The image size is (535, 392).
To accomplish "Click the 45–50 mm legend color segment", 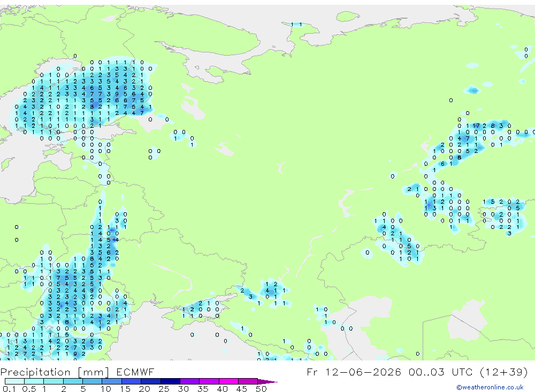I will click(248, 381).
